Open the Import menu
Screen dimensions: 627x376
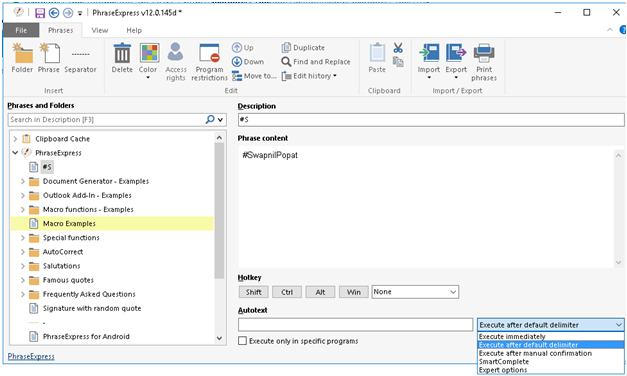click(429, 61)
